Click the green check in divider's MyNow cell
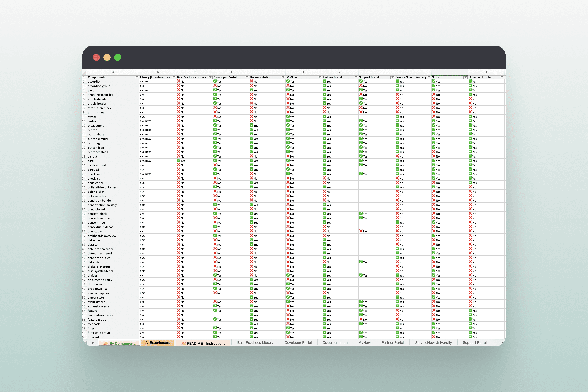Screen dimensions: 588x392 tap(288, 275)
